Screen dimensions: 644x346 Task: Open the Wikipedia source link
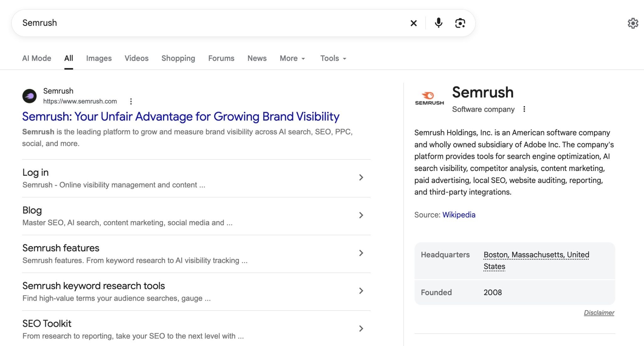[459, 215]
